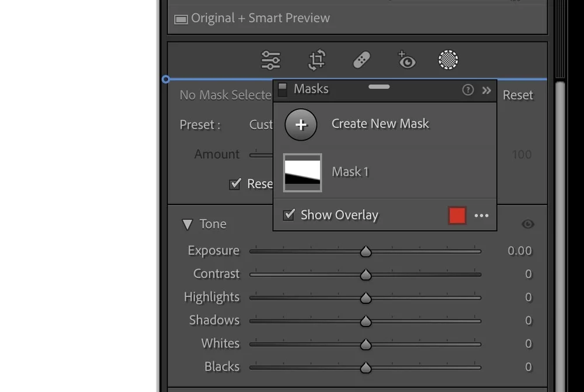Click the Create New Mask plus button
This screenshot has height=392, width=584.
301,124
